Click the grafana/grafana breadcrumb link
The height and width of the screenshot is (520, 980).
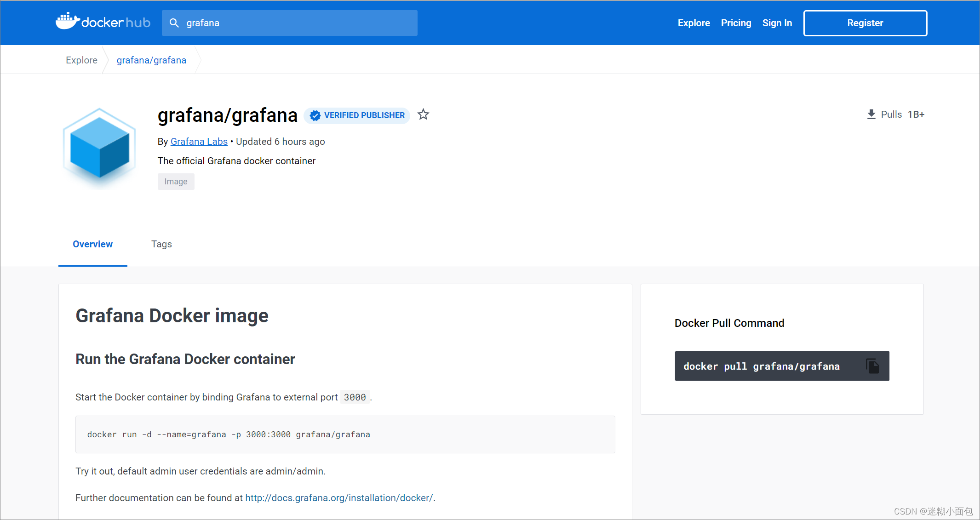pyautogui.click(x=151, y=60)
